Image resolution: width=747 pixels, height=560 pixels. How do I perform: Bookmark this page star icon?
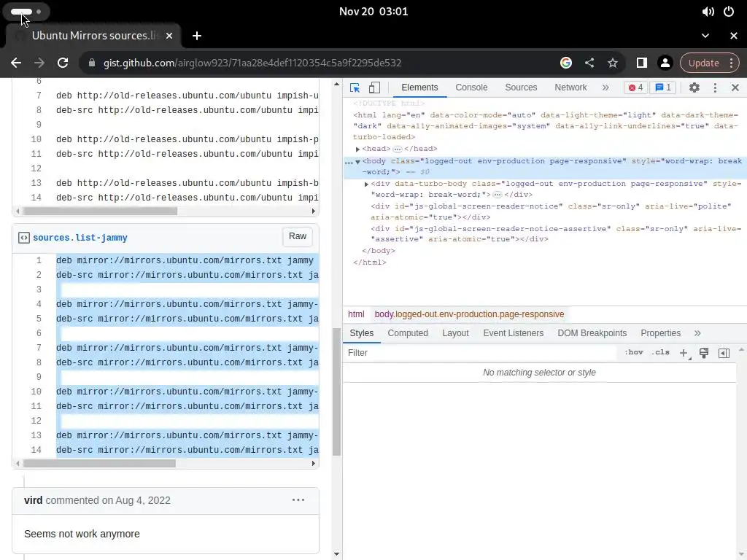point(613,63)
